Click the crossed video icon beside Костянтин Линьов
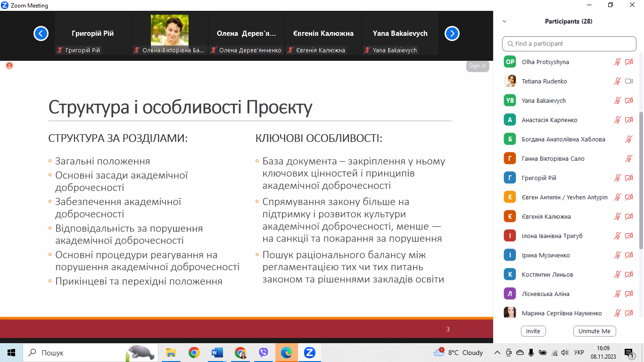This screenshot has width=644, height=362. click(629, 274)
